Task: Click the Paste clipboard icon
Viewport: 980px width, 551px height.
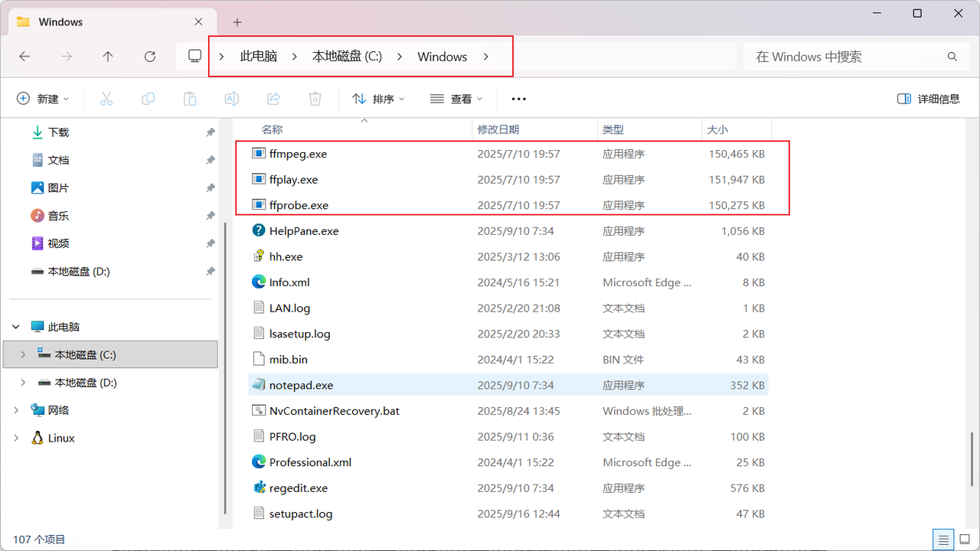Action: click(190, 99)
